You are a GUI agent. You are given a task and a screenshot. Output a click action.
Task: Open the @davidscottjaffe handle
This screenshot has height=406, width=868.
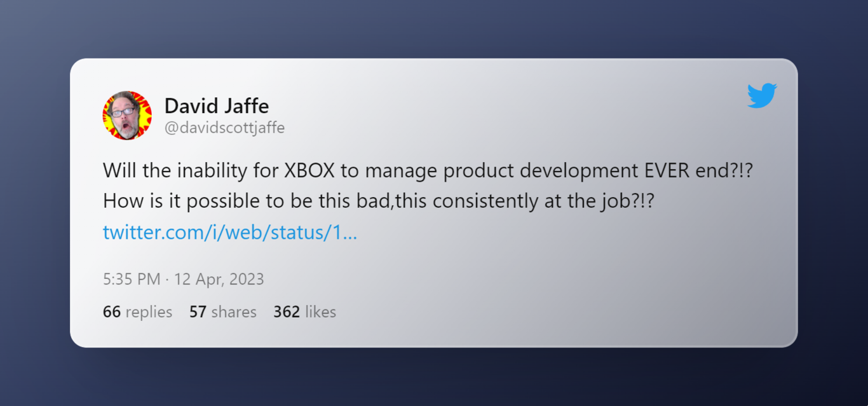[224, 128]
